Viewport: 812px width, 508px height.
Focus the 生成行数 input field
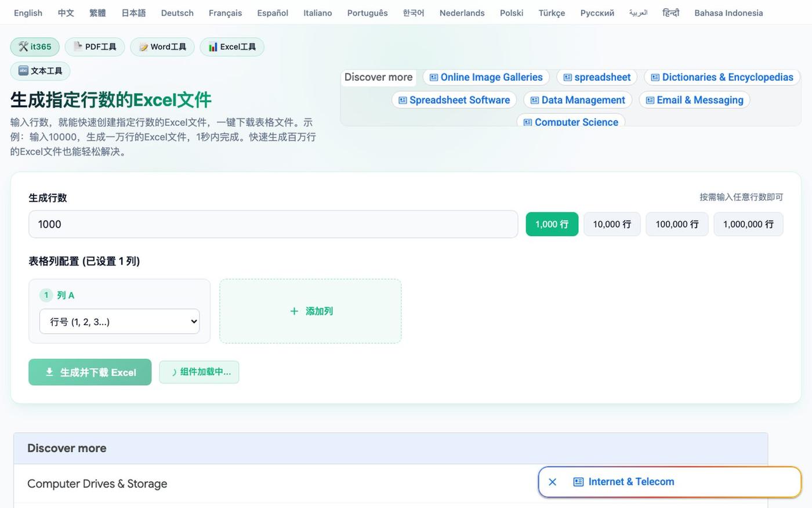273,224
